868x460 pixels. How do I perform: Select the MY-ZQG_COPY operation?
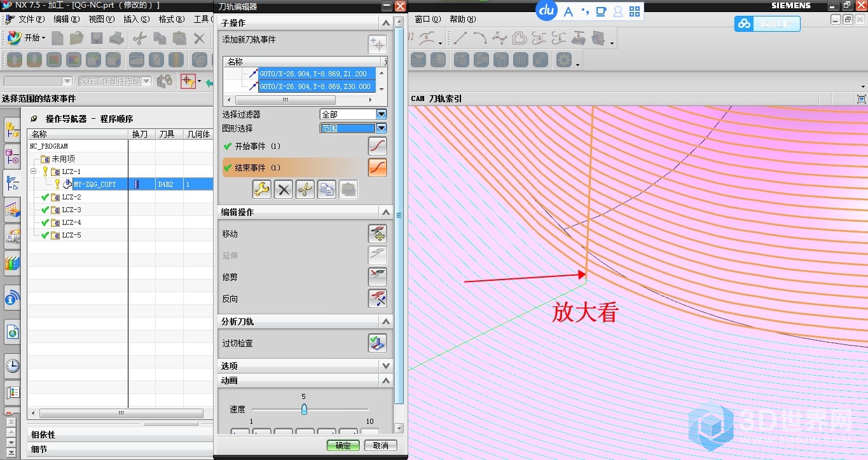click(95, 184)
